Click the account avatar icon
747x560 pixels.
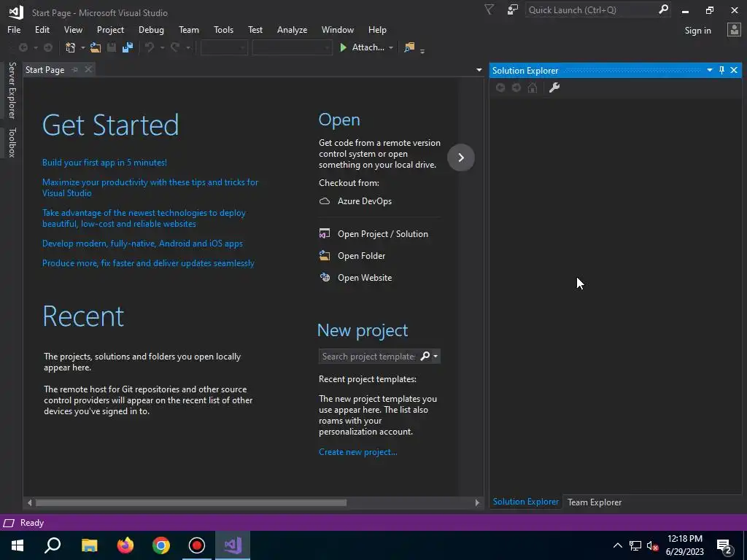tap(734, 29)
